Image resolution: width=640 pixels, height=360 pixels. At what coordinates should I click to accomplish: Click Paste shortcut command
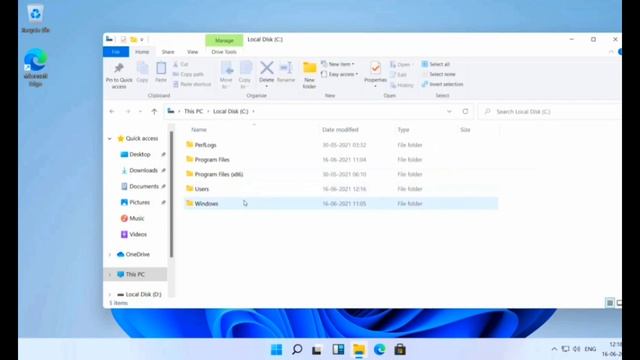[x=192, y=84]
